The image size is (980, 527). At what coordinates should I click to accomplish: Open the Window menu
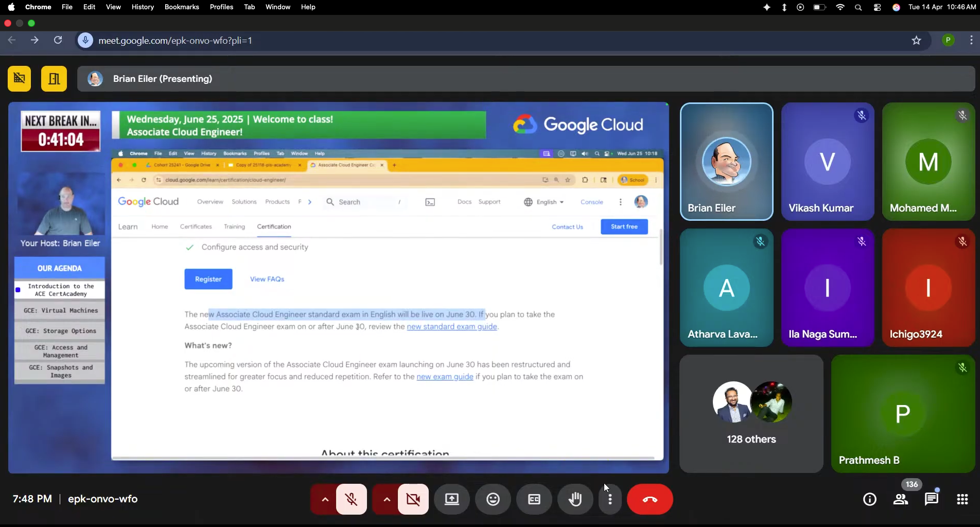point(278,7)
